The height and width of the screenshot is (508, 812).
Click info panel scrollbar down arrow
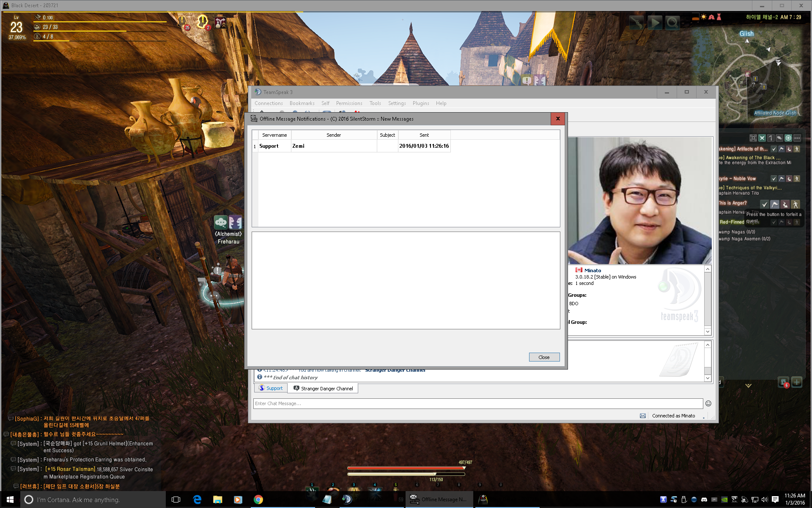tap(708, 331)
